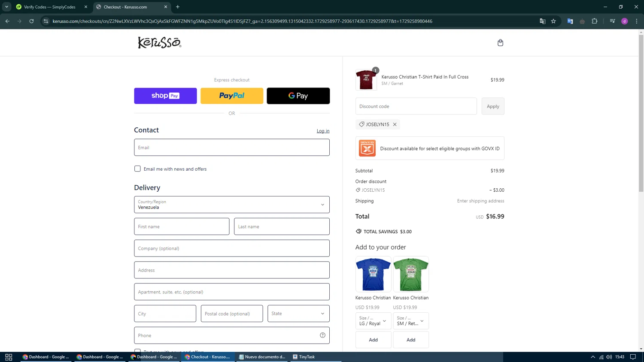Switch to the Checkout Kerusso.com tab

click(131, 7)
